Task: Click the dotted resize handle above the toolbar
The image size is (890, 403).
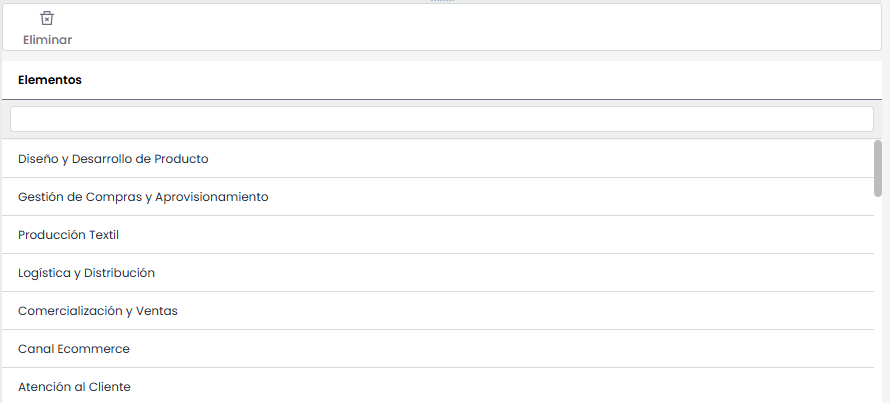Action: (442, 2)
